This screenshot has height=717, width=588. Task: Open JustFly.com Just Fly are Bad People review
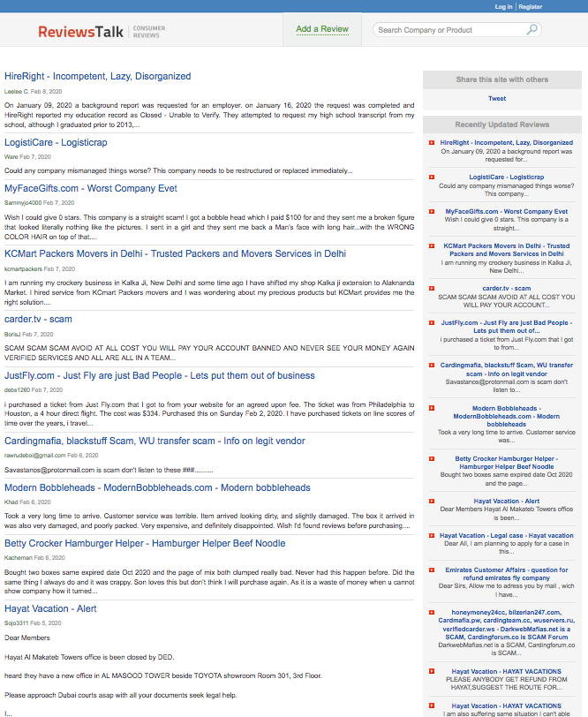click(x=160, y=375)
